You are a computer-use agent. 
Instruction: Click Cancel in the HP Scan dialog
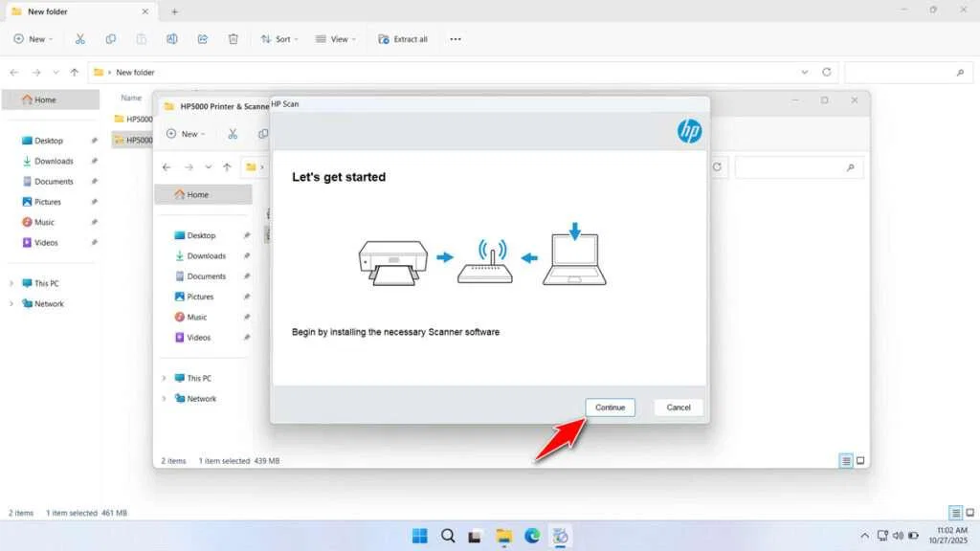click(x=678, y=407)
